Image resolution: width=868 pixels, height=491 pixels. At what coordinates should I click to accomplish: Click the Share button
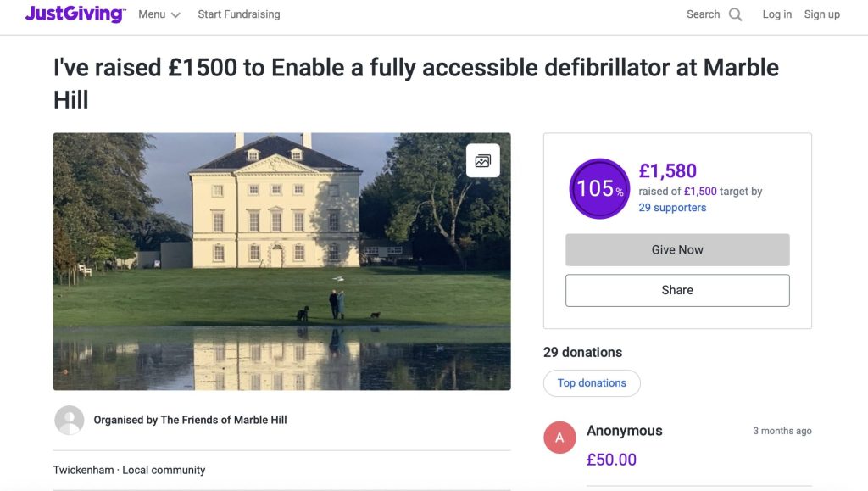pos(677,289)
